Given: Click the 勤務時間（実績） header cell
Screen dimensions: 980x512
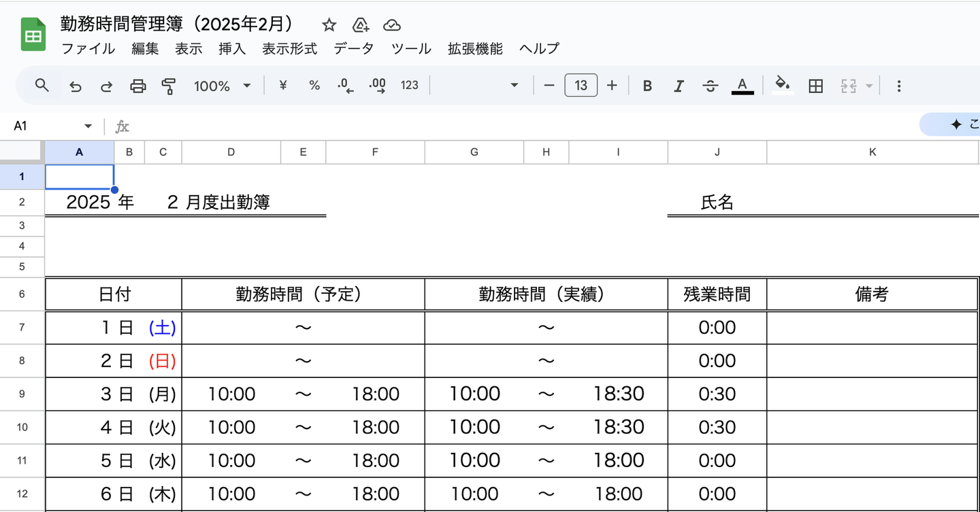Looking at the screenshot, I should click(x=546, y=294).
